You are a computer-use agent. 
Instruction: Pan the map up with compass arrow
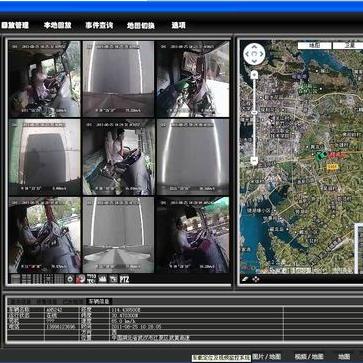(x=254, y=47)
